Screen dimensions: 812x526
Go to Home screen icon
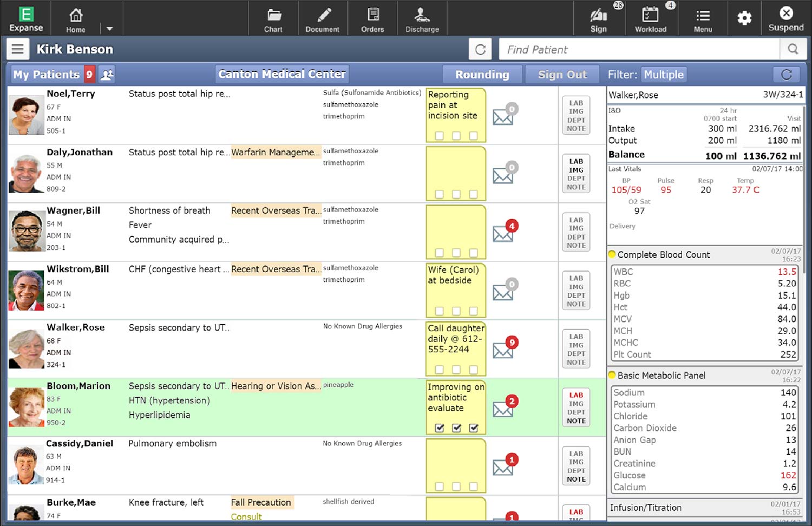pos(76,19)
